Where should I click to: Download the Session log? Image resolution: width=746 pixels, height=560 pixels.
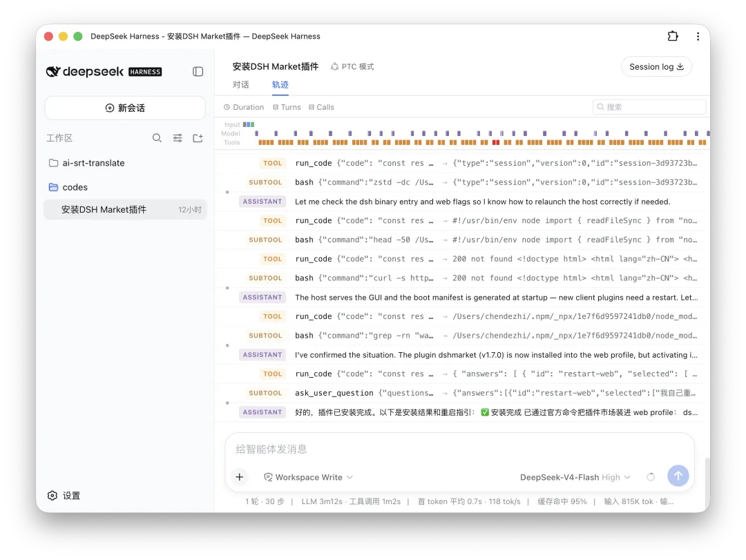656,66
